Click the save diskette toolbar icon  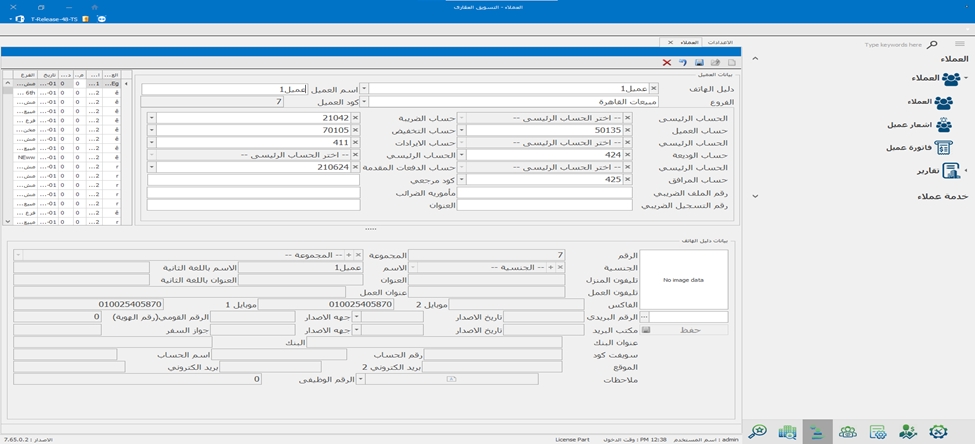698,63
